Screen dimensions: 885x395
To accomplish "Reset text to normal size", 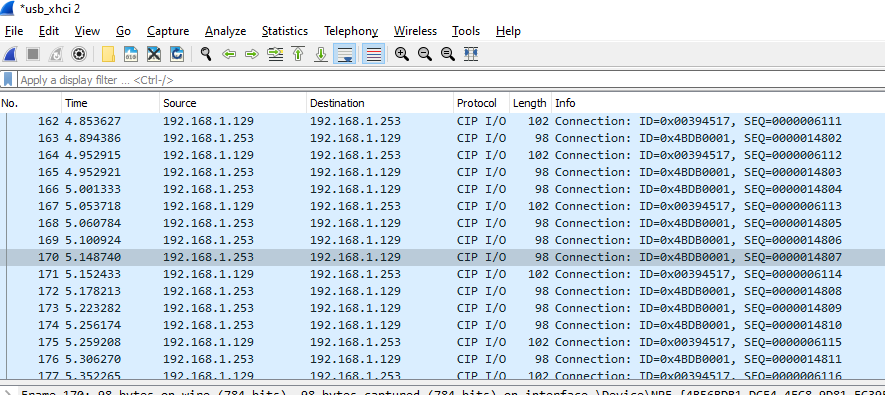I will [x=448, y=54].
